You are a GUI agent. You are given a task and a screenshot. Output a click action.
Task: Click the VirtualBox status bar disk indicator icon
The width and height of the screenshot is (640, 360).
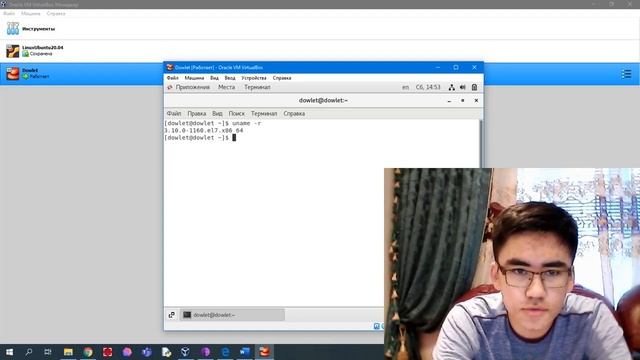click(377, 326)
